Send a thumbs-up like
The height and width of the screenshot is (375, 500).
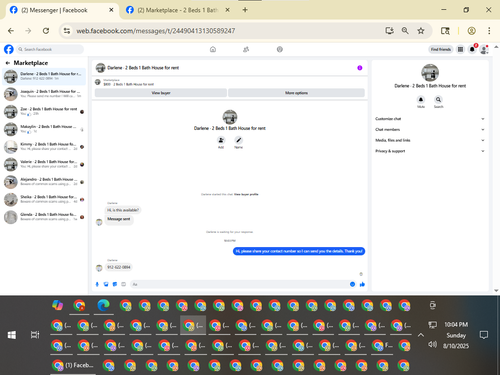[362, 284]
